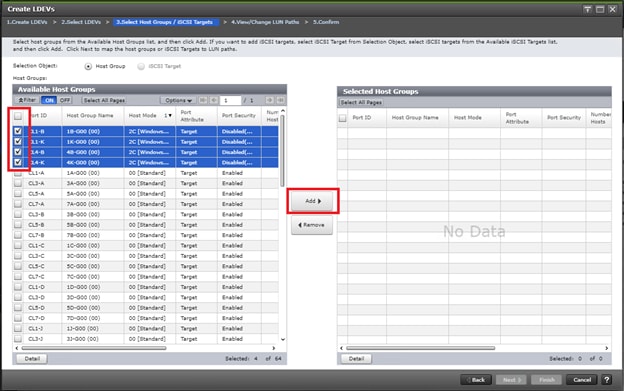The width and height of the screenshot is (624, 391).
Task: Sort by Host Mode column in Selected Host Groups
Action: (468, 118)
